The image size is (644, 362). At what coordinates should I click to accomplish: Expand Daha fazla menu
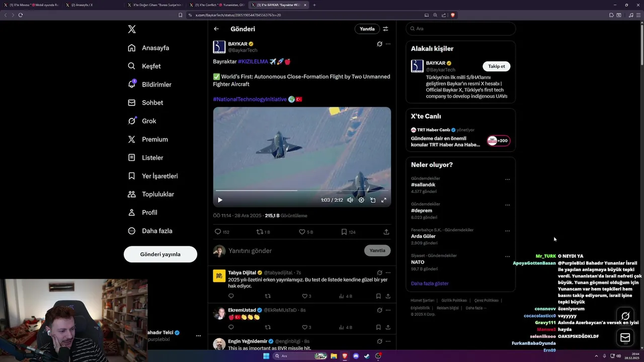[150, 231]
